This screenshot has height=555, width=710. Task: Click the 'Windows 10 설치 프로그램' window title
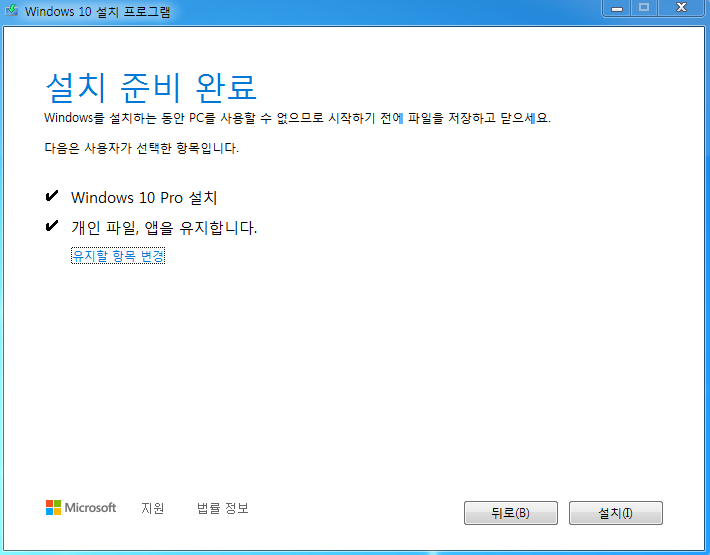97,12
